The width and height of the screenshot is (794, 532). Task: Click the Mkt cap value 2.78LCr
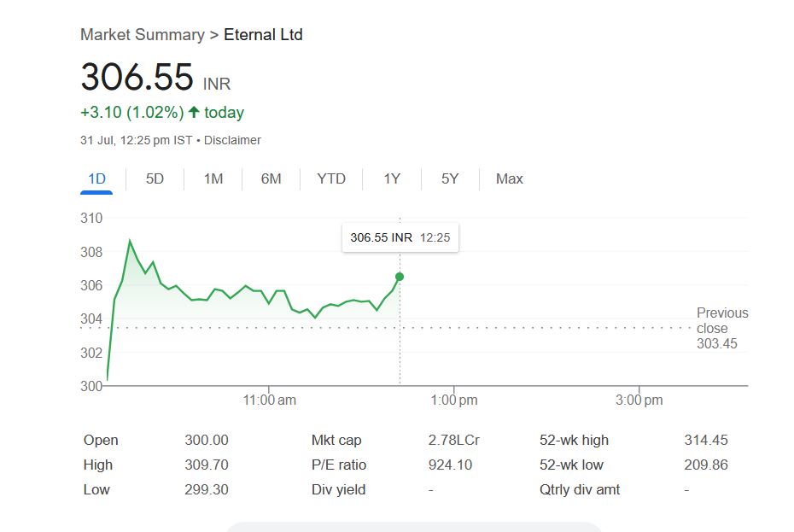(x=453, y=440)
